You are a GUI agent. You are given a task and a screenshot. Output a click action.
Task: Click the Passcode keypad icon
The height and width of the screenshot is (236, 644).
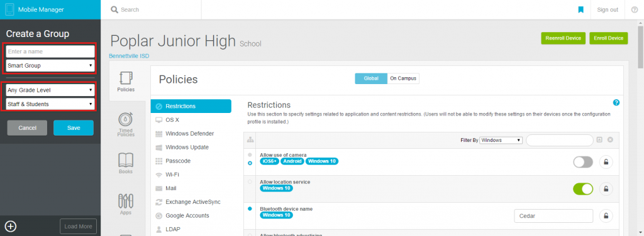(159, 161)
